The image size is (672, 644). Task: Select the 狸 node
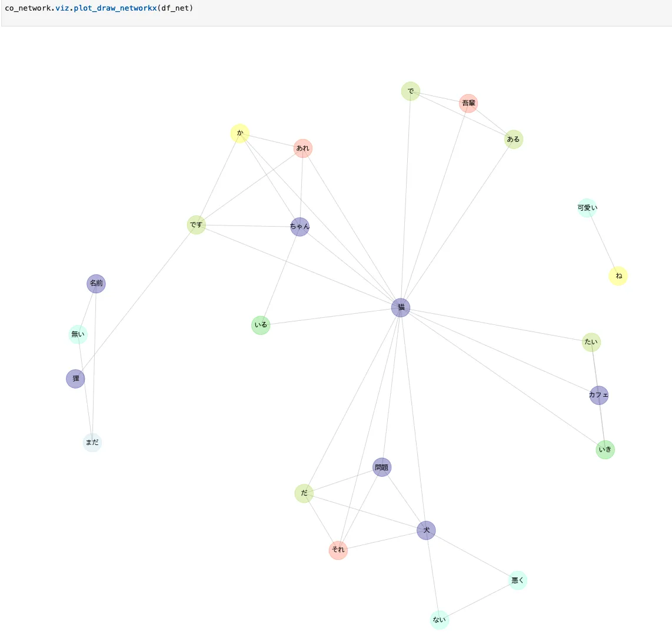(x=75, y=379)
